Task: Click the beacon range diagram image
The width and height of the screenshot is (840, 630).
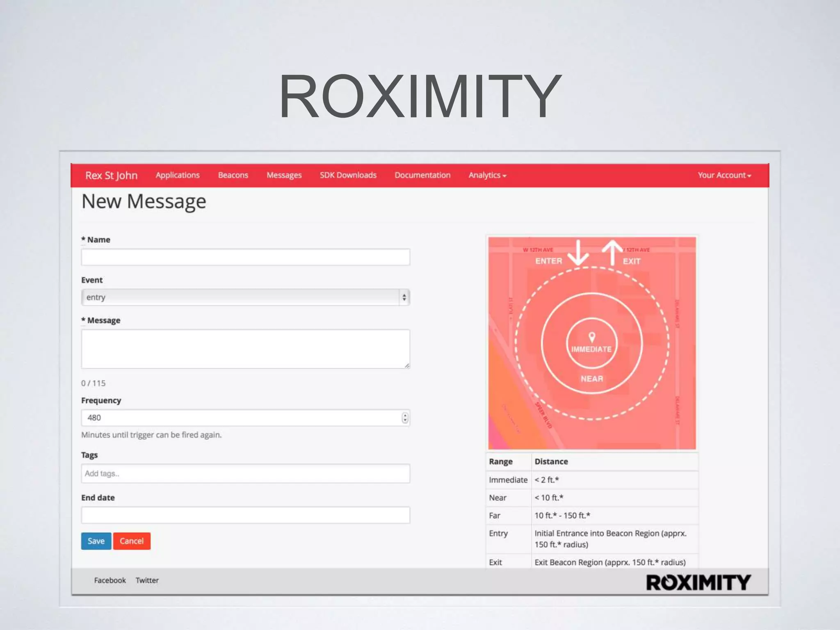Action: (x=592, y=343)
